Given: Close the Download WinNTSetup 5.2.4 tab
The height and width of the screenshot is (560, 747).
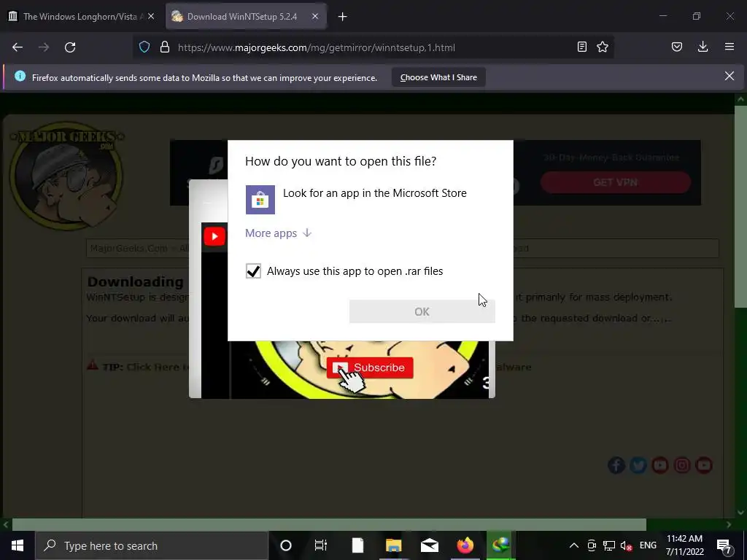Looking at the screenshot, I should click(x=315, y=16).
